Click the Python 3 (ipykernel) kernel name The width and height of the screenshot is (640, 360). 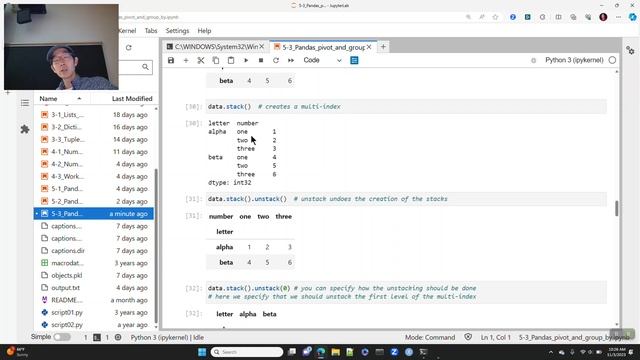tap(574, 60)
